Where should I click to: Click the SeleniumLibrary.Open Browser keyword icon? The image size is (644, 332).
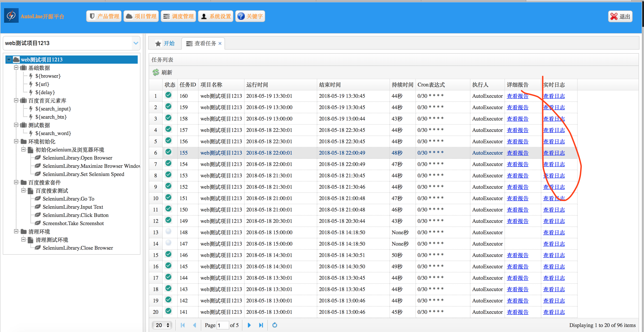[38, 158]
